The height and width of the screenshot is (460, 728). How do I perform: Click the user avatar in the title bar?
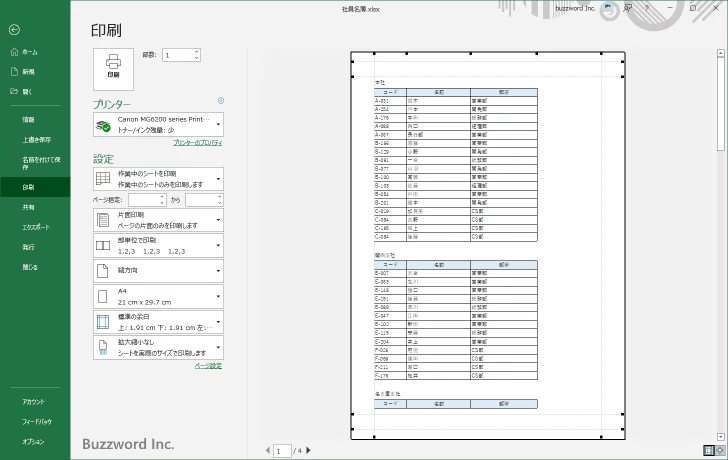point(608,8)
